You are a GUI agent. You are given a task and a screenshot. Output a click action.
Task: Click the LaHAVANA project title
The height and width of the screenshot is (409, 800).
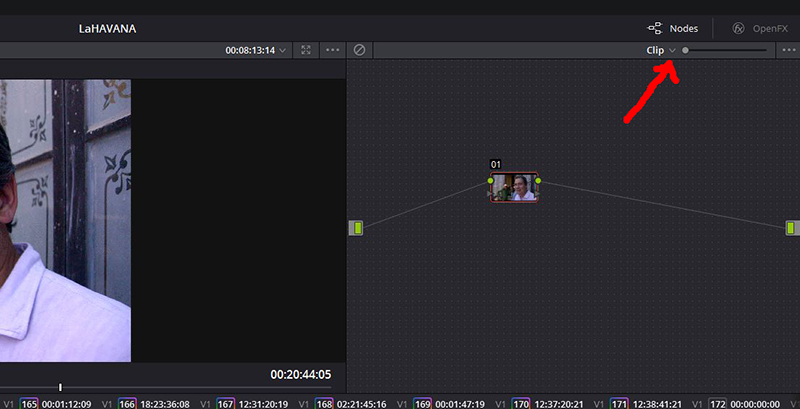tap(107, 29)
